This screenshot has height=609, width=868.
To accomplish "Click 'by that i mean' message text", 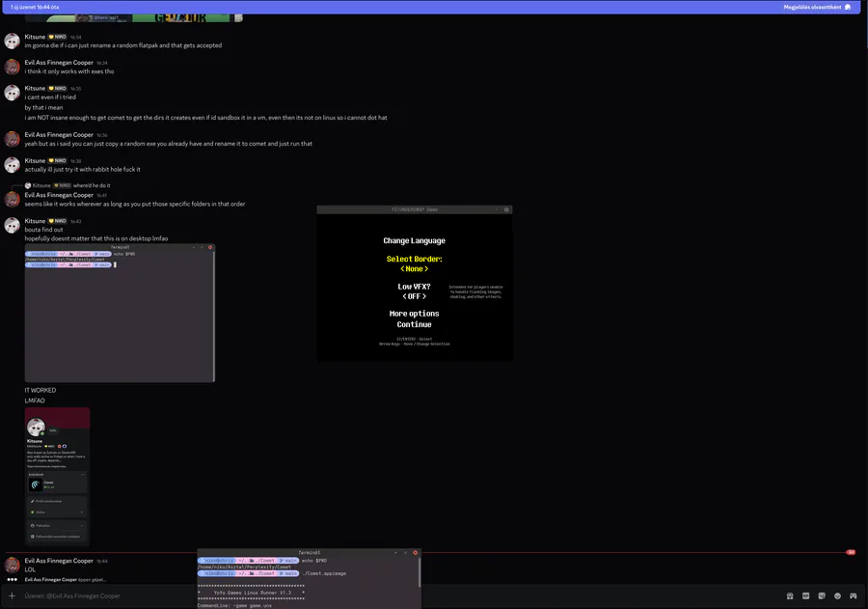I will 43,107.
